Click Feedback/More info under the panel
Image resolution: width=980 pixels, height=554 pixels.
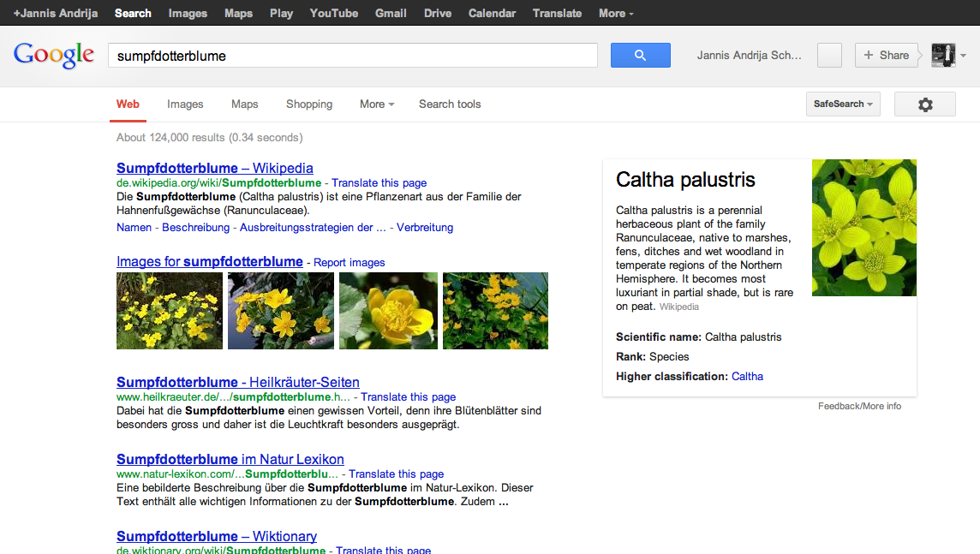tap(859, 406)
